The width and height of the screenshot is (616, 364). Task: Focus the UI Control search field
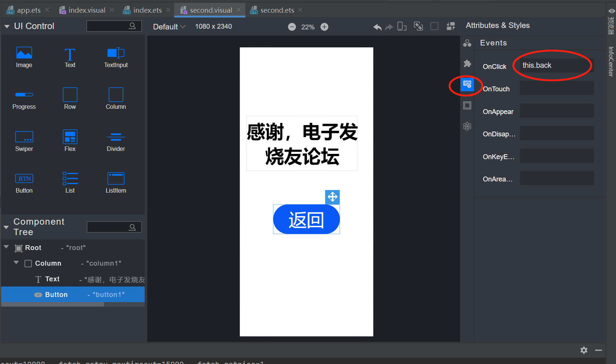click(x=114, y=26)
